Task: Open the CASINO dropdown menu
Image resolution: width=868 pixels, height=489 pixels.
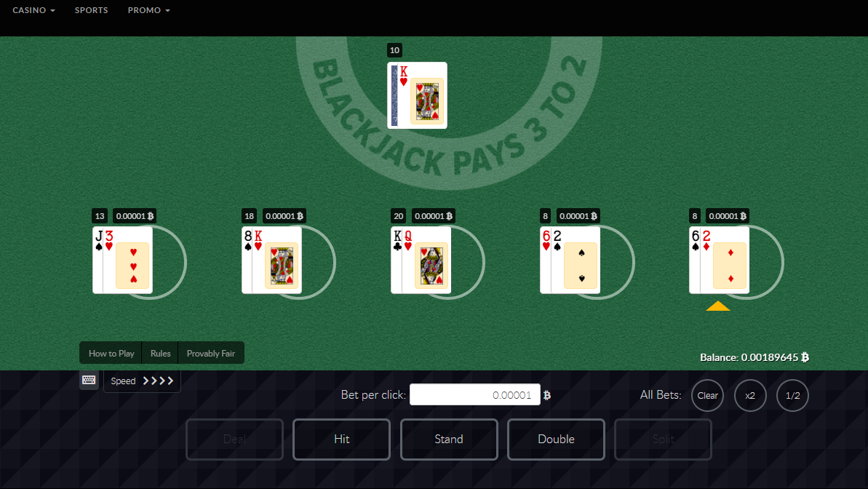Action: pyautogui.click(x=33, y=10)
